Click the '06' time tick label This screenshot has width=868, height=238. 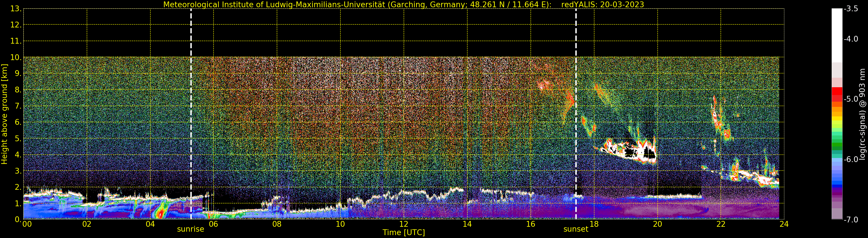point(214,224)
